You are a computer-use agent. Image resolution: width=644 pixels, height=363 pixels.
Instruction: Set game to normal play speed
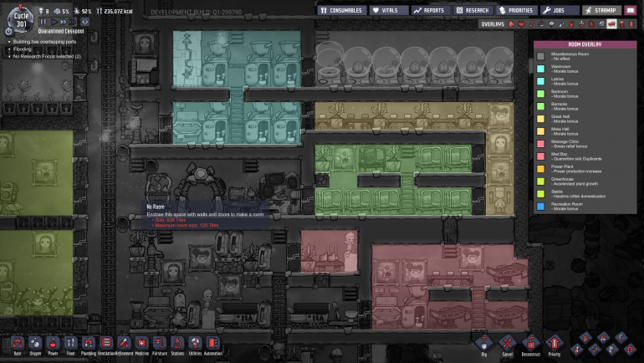tap(54, 22)
